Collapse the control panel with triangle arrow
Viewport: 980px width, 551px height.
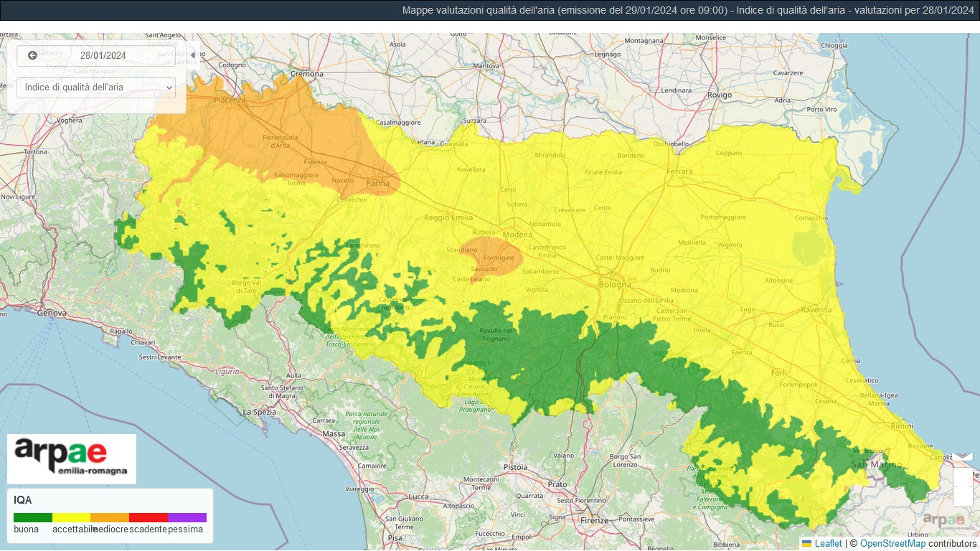coord(192,55)
